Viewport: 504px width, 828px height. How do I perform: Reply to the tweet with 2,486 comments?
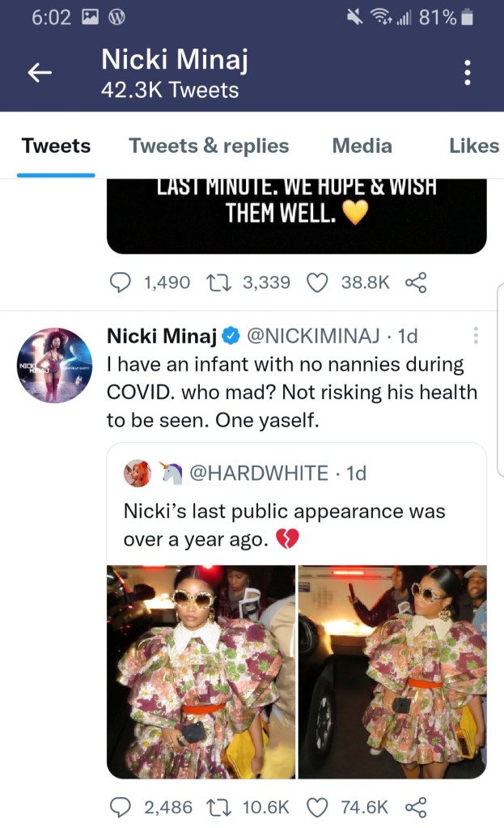[121, 806]
